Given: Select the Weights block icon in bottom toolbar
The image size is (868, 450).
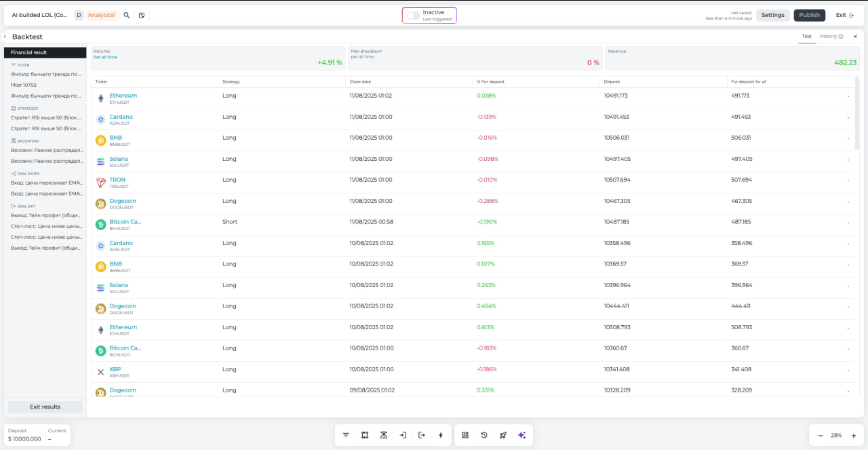Looking at the screenshot, I should point(384,435).
